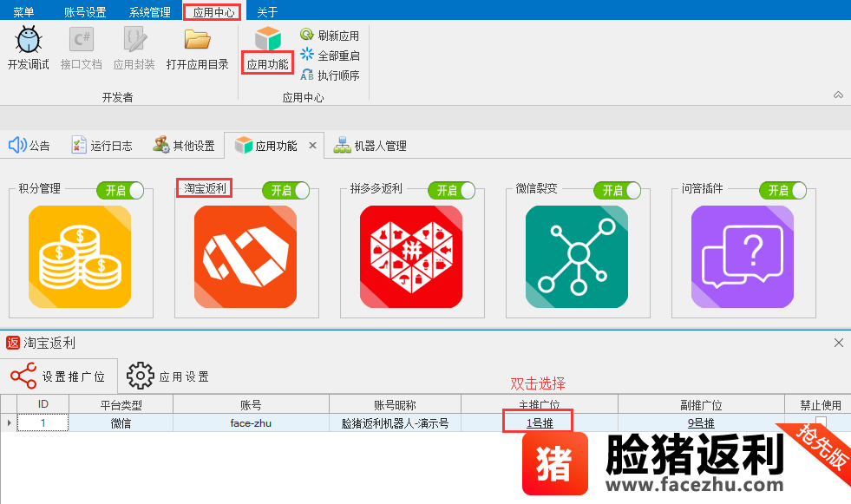Click the 其他设置 user-gear icon
Screen dimensions: 851x504
click(160, 145)
